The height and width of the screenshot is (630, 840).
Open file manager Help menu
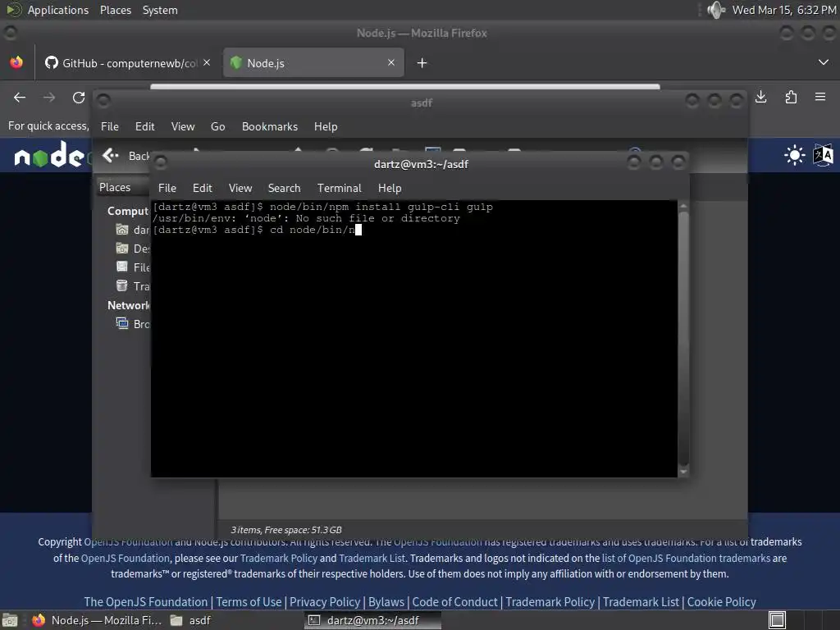pyautogui.click(x=326, y=126)
